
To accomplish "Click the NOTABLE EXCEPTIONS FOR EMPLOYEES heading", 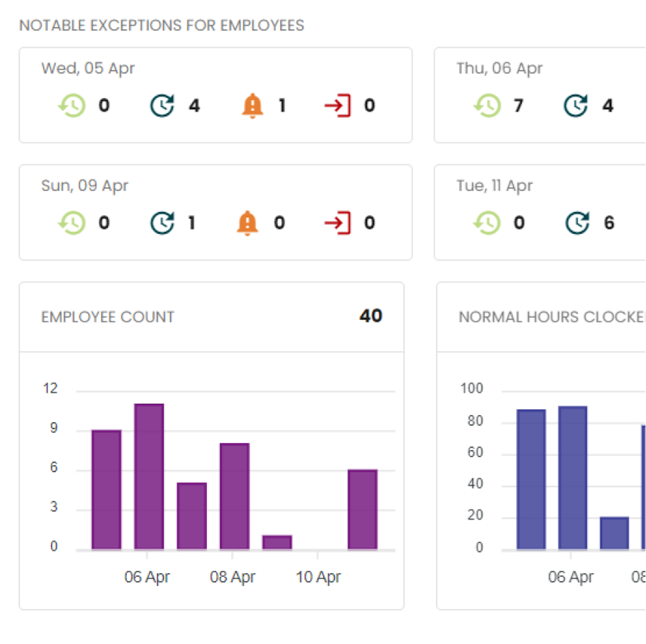I will coord(161,25).
